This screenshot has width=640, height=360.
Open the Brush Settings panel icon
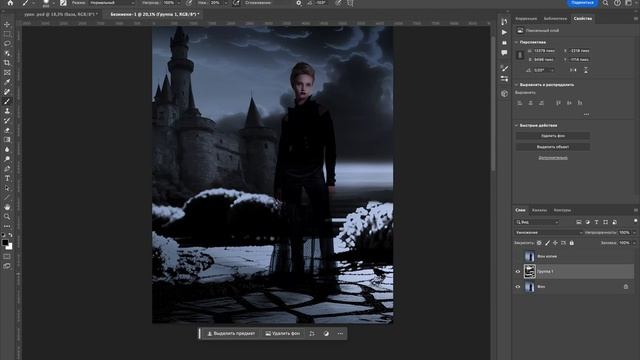point(504,68)
